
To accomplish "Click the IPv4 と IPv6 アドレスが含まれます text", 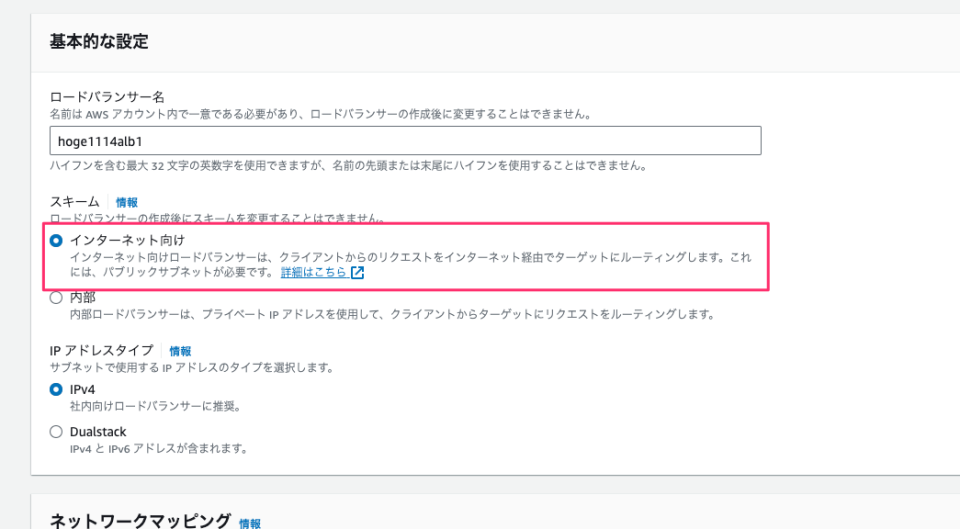I will pos(160,449).
